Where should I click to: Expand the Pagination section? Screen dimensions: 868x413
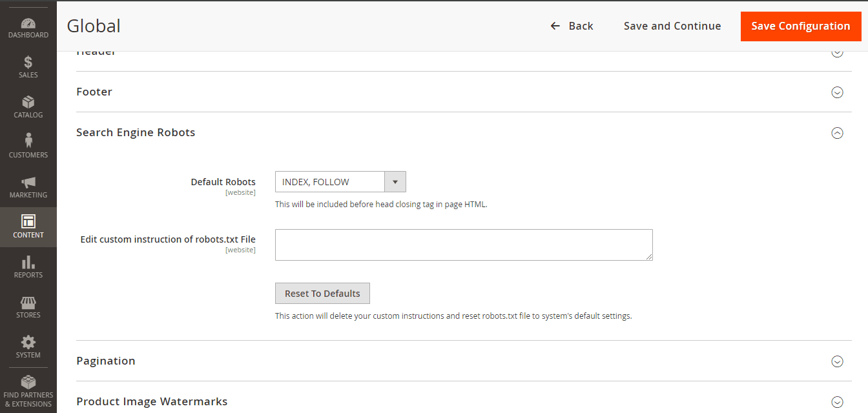(837, 361)
